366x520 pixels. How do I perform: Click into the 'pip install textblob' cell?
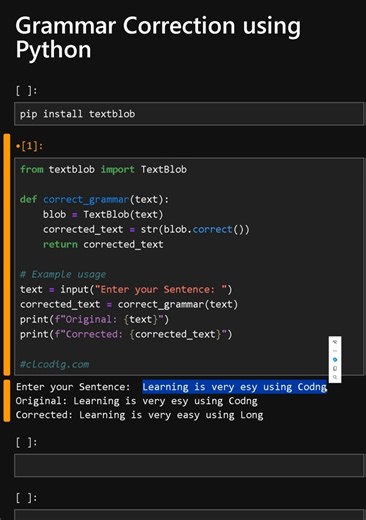point(189,114)
